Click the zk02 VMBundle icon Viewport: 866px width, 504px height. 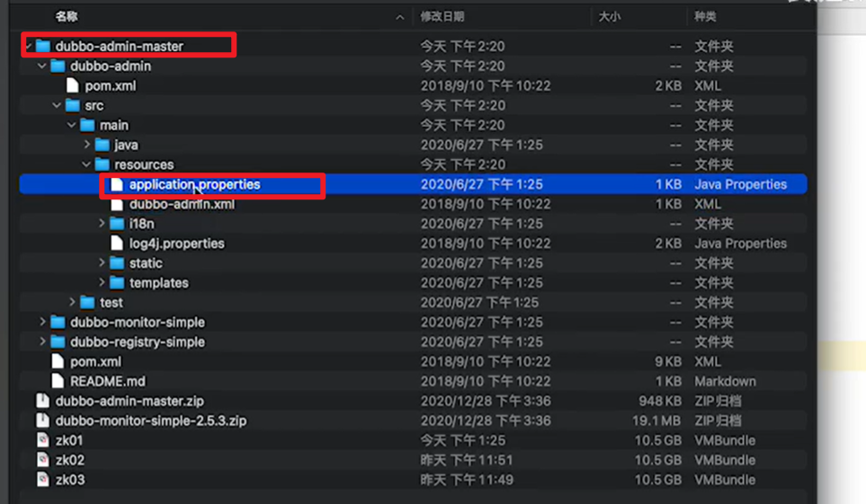point(42,460)
